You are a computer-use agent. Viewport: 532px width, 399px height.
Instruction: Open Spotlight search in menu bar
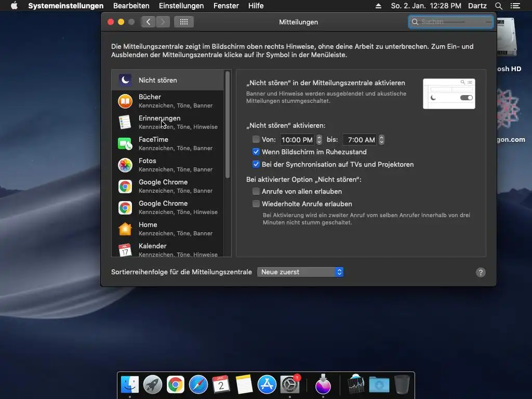498,6
